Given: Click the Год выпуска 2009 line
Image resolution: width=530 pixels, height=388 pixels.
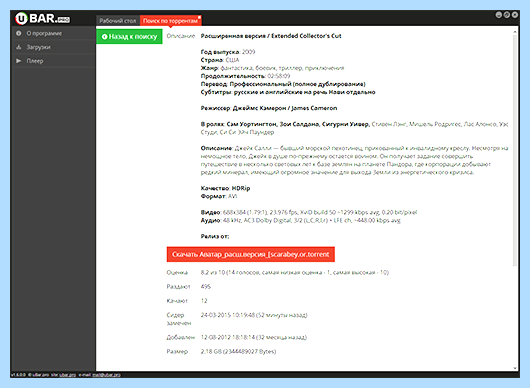Looking at the screenshot, I should pos(228,52).
